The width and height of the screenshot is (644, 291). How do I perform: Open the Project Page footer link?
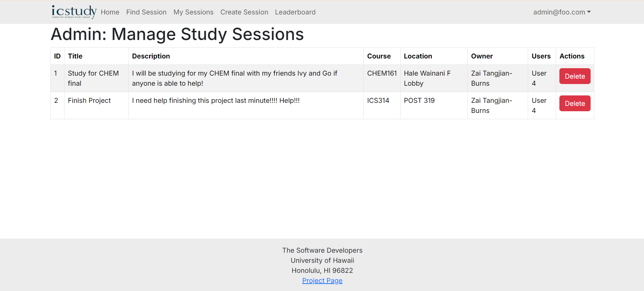322,281
